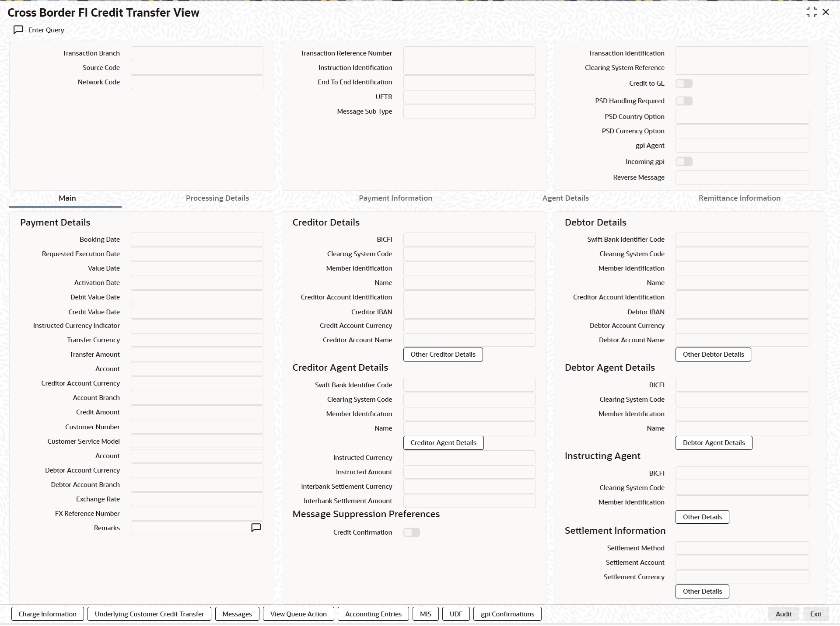Click the Other Creditor Details button
This screenshot has height=626, width=840.
[x=443, y=355]
